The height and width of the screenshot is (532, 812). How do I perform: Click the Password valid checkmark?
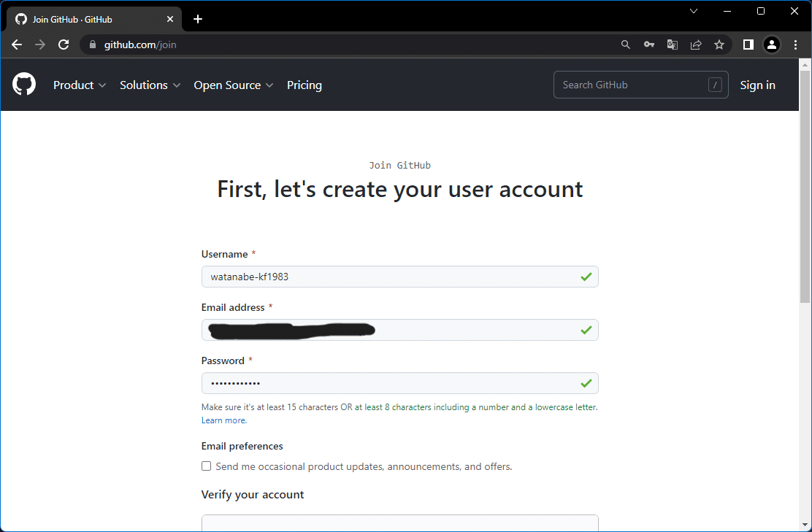pyautogui.click(x=586, y=383)
